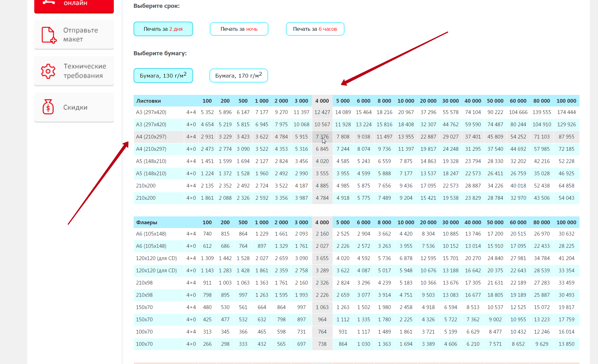This screenshot has height=364, width=598.
Task: Click the icon on the red онлайн button
Action: point(49,3)
